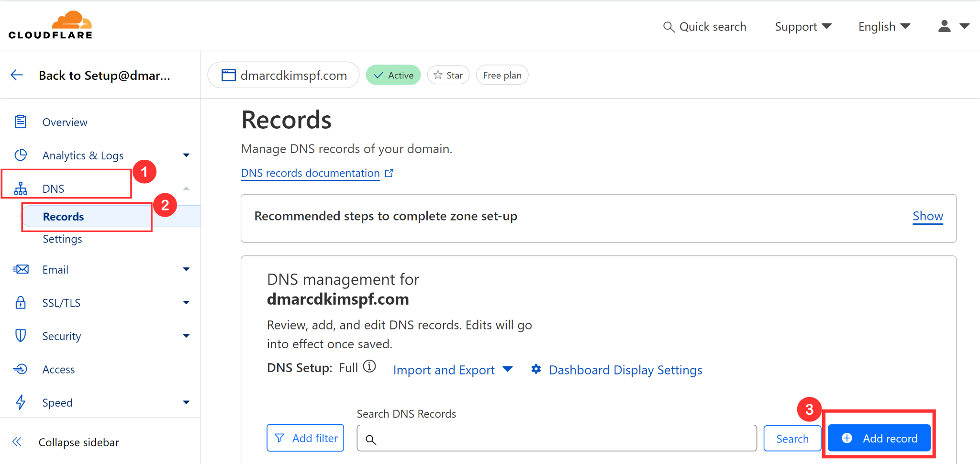Click the Search DNS Records input field
The image size is (980, 464).
[557, 438]
